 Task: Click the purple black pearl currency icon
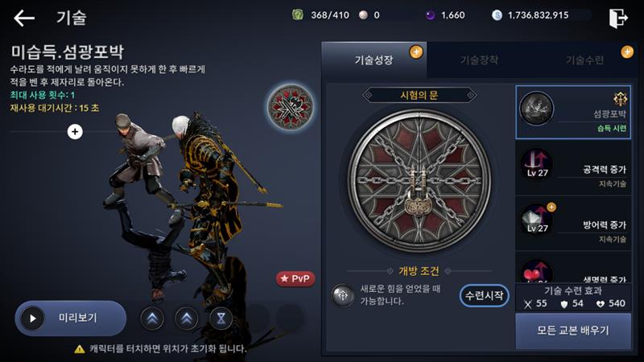pyautogui.click(x=430, y=15)
